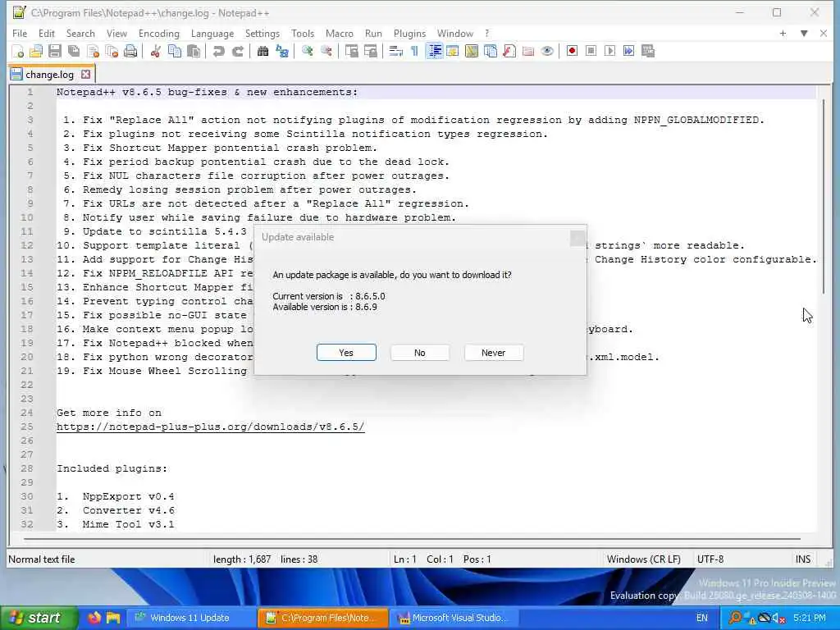Viewport: 840px width, 630px height.
Task: Click the plus icon at menu bar right
Action: pyautogui.click(x=783, y=33)
